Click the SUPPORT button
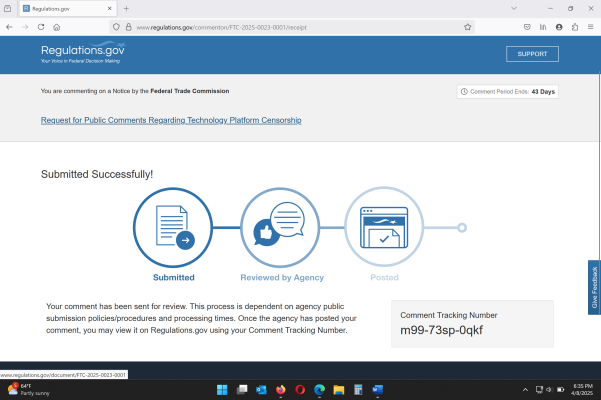This screenshot has width=601, height=400. (x=533, y=54)
